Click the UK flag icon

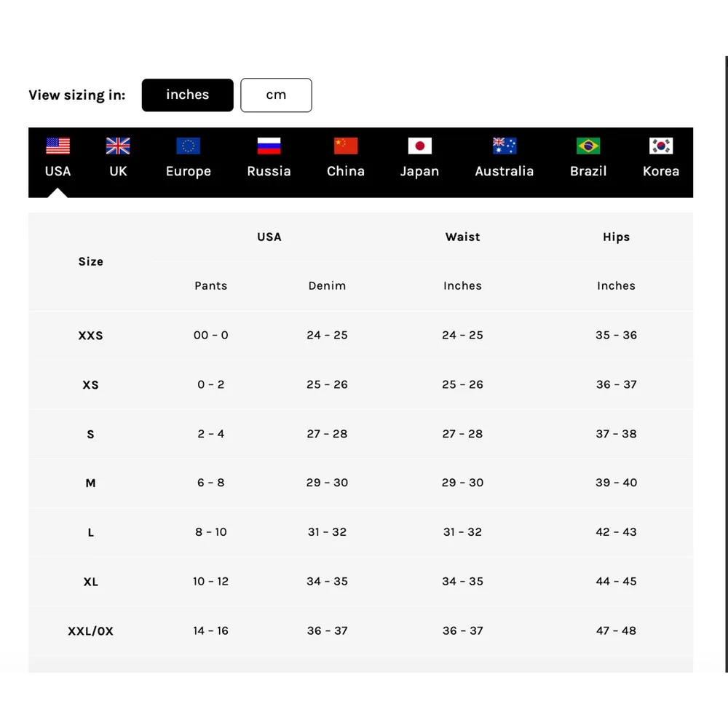tap(118, 146)
